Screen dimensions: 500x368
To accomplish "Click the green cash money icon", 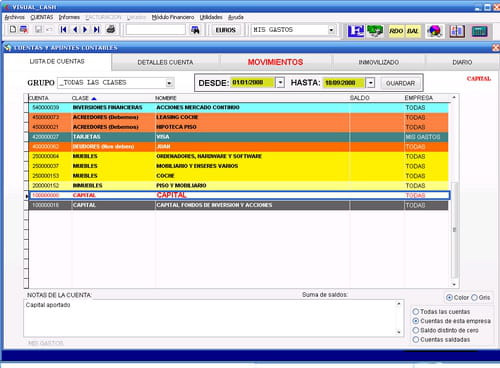I will [375, 31].
